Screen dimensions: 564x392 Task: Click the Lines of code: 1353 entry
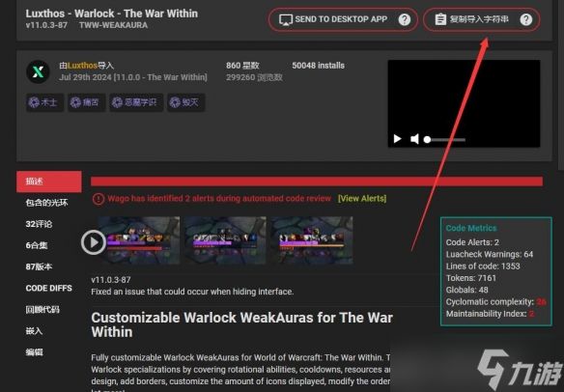point(483,266)
